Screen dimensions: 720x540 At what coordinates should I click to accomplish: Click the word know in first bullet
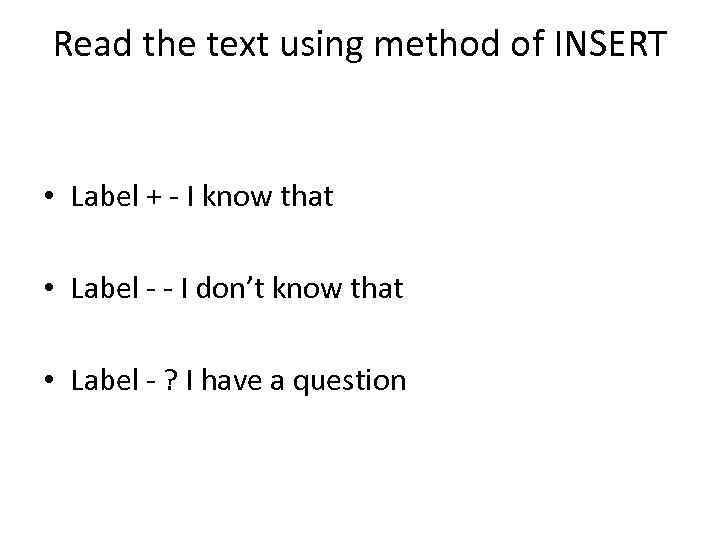237,197
